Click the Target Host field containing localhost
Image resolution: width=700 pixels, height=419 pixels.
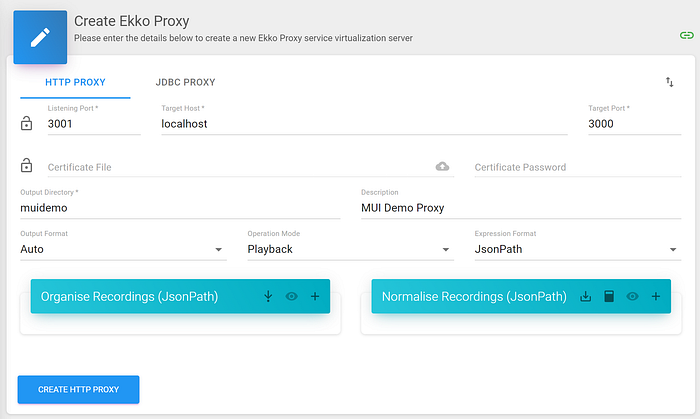[364, 124]
